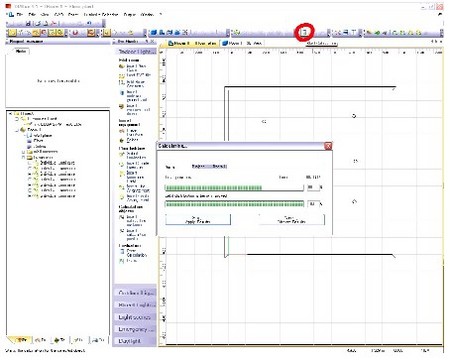Viewport: 450px width, 364px height.
Task: Click the T-shaped text icon in the toolbar
Action: coord(354,33)
